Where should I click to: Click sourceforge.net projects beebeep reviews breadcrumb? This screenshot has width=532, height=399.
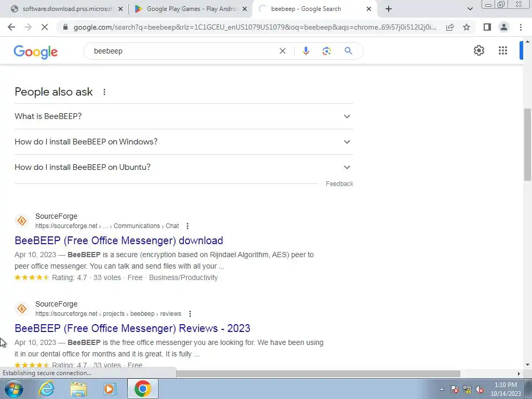click(108, 314)
